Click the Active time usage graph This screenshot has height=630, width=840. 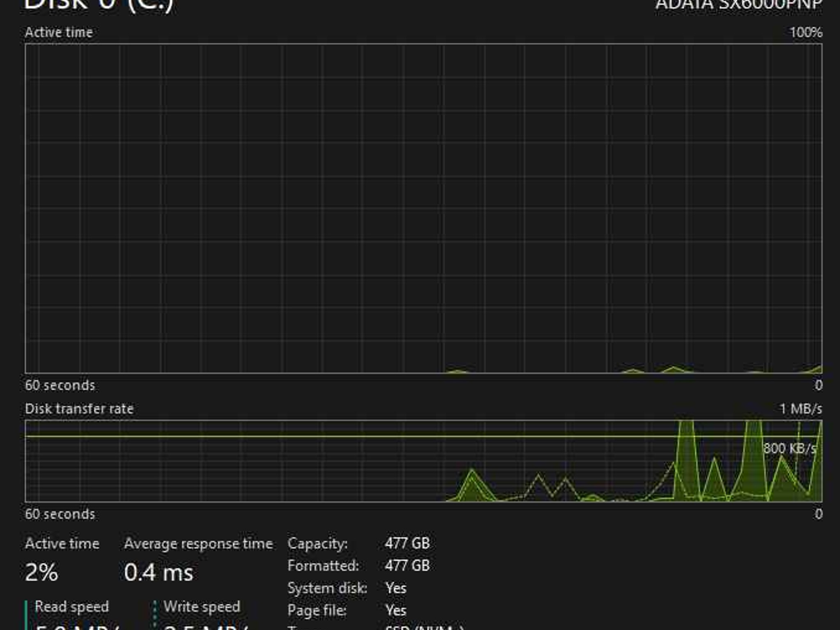coord(423,208)
